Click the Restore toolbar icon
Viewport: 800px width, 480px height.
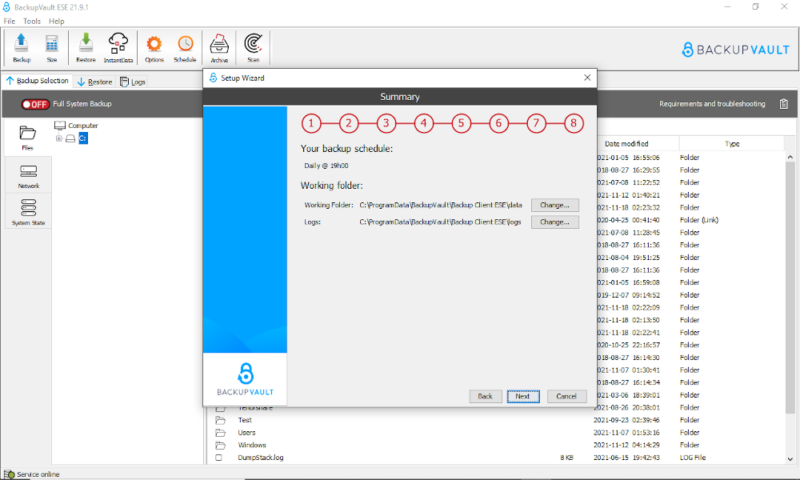(86, 47)
